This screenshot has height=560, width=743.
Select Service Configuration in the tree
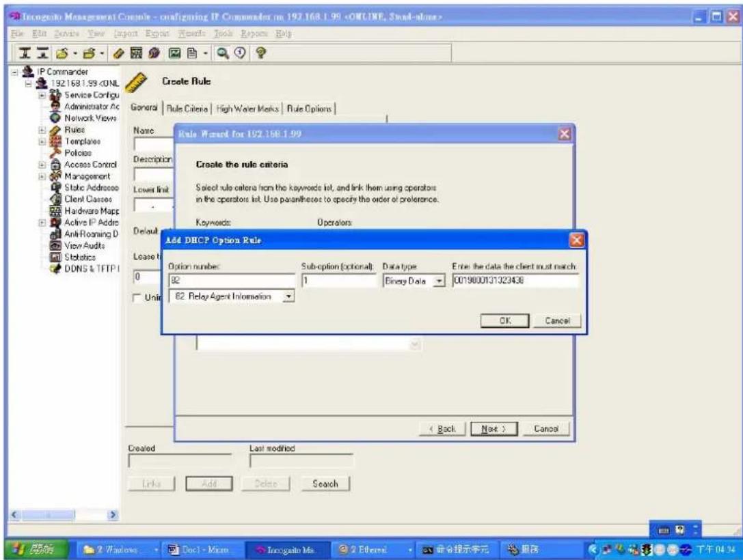coord(92,95)
